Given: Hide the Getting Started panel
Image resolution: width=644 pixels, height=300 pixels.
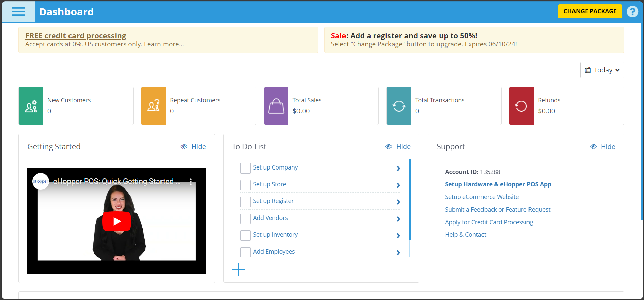Looking at the screenshot, I should pos(193,147).
